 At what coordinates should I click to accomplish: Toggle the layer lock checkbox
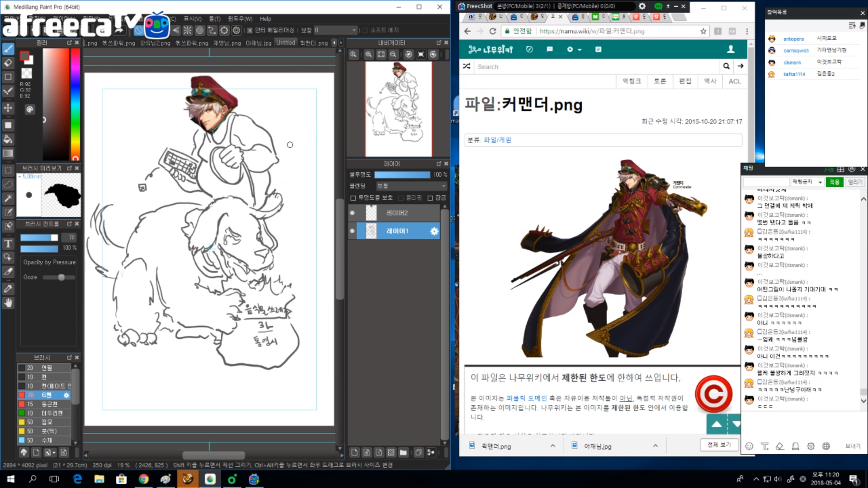(430, 198)
